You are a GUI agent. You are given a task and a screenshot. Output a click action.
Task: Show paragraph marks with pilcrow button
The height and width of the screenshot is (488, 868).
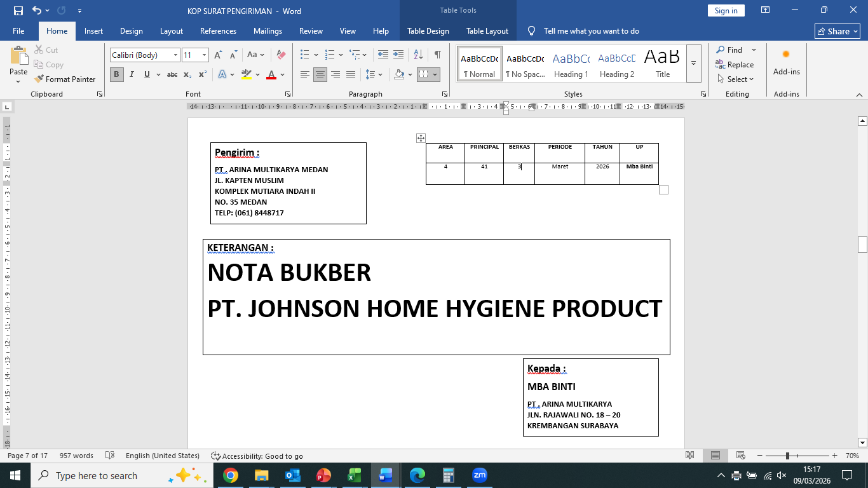click(437, 55)
